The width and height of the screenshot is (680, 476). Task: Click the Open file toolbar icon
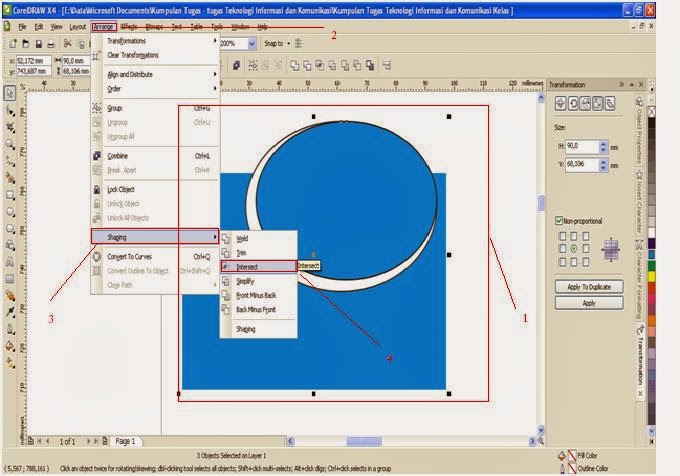coord(26,43)
